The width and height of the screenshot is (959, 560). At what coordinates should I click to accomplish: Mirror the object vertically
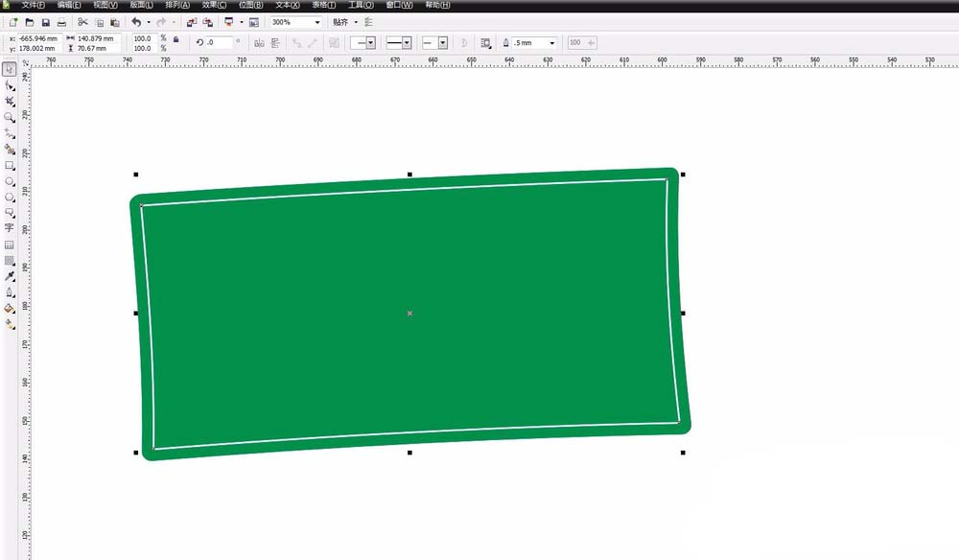click(275, 43)
